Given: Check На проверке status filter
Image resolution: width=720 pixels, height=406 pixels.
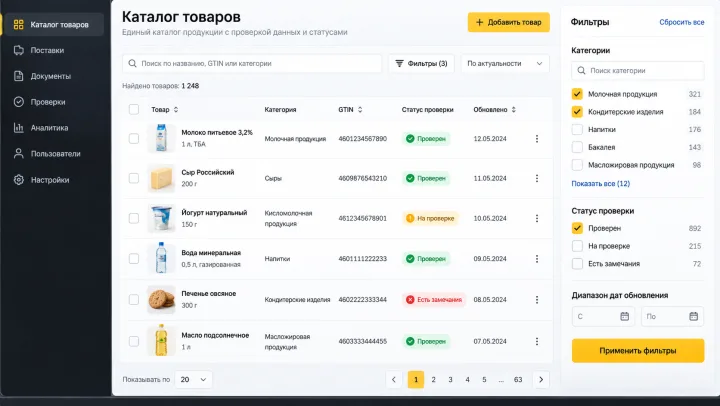Looking at the screenshot, I should (577, 246).
